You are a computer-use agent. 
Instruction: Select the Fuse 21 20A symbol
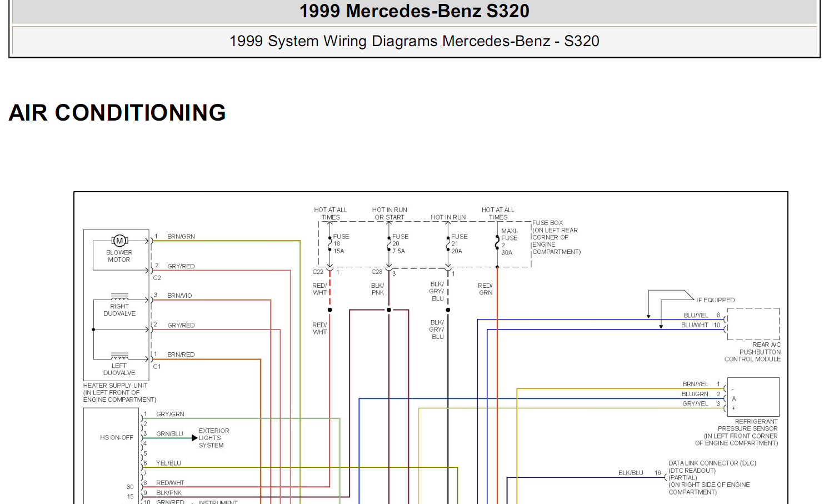[x=448, y=244]
